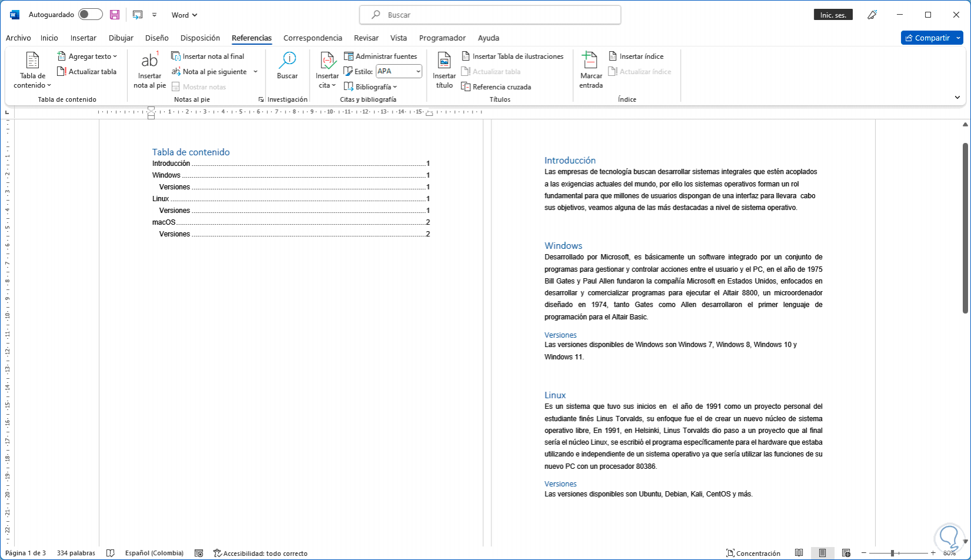This screenshot has height=560, width=971.
Task: Click the Bibliografía icon
Action: (348, 87)
